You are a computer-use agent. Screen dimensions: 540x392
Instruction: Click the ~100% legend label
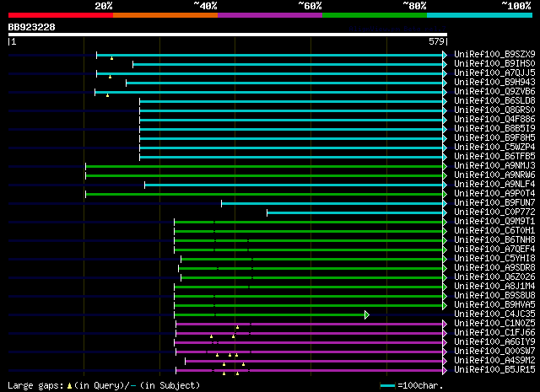click(x=516, y=6)
